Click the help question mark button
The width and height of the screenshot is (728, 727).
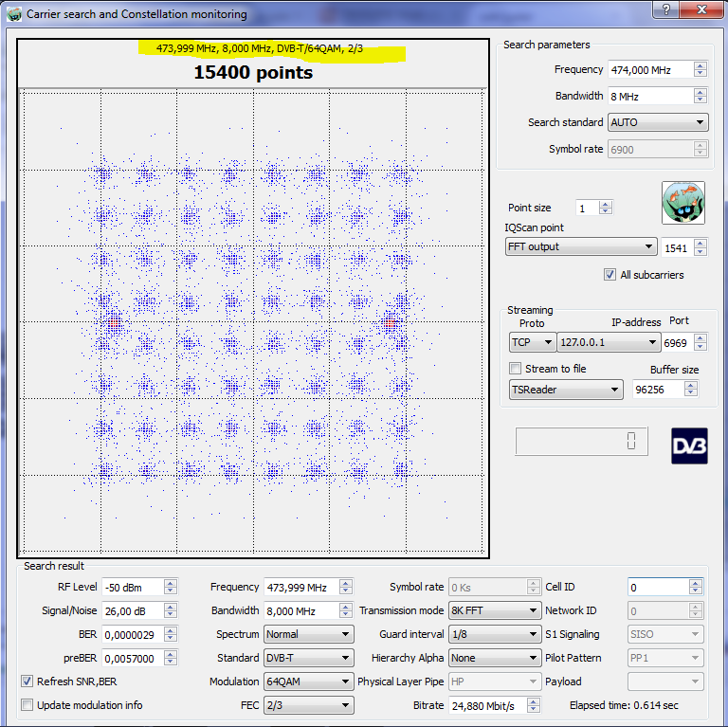point(667,9)
